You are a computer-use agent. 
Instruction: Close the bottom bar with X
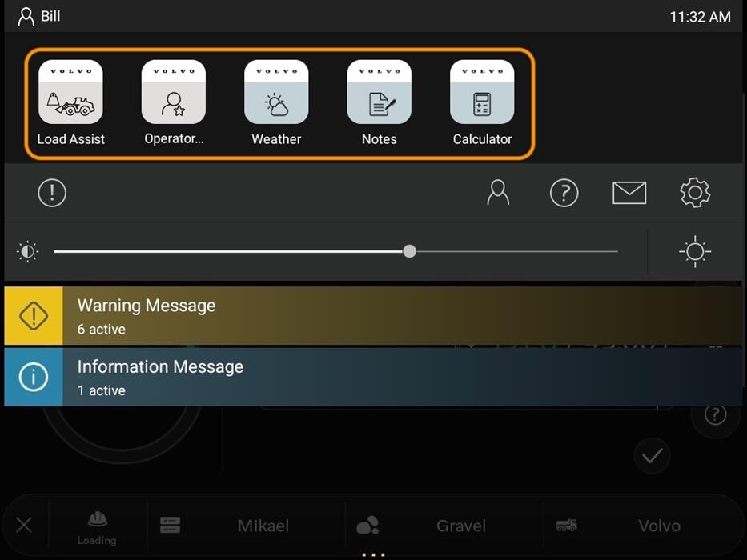point(24,526)
